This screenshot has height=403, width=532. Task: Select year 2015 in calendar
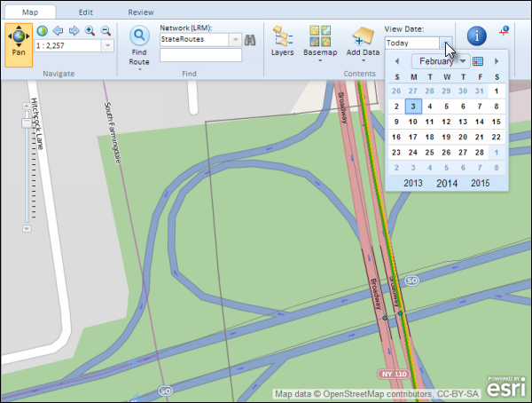[480, 183]
